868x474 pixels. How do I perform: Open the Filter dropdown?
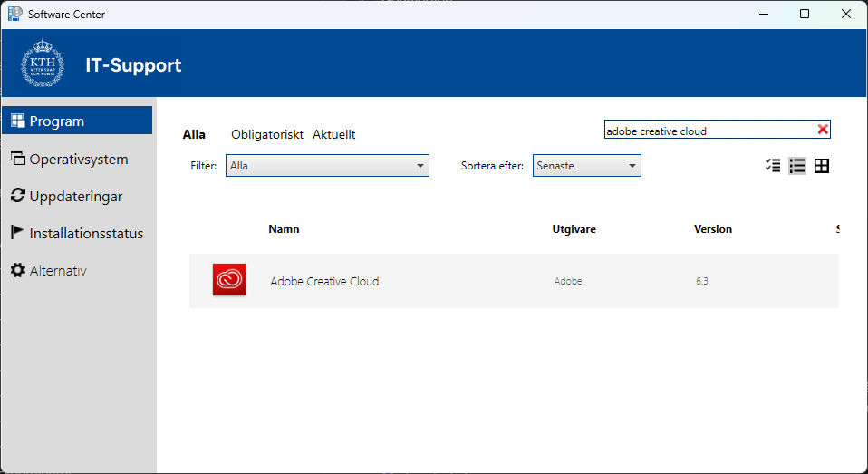(327, 166)
